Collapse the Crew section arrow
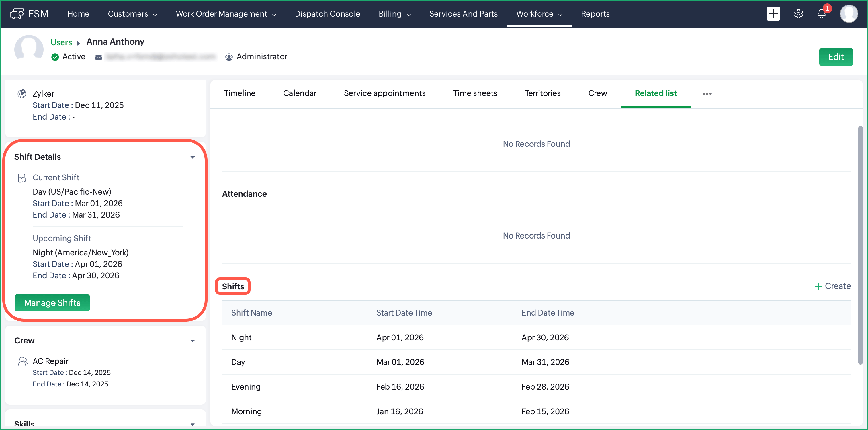 pyautogui.click(x=192, y=341)
